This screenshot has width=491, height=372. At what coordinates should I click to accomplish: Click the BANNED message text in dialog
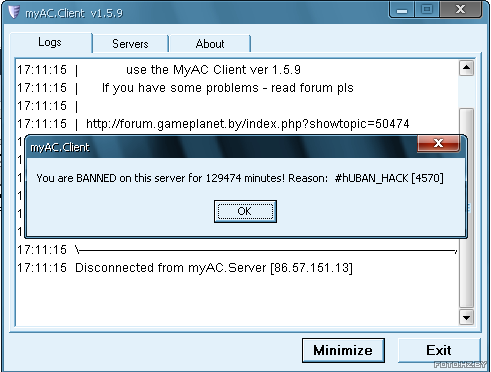coord(240,178)
